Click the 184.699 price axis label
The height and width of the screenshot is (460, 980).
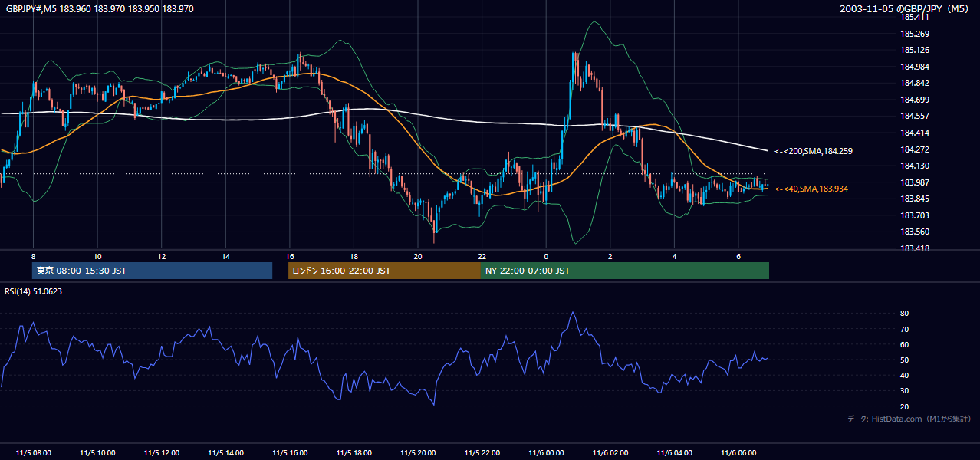click(x=915, y=100)
